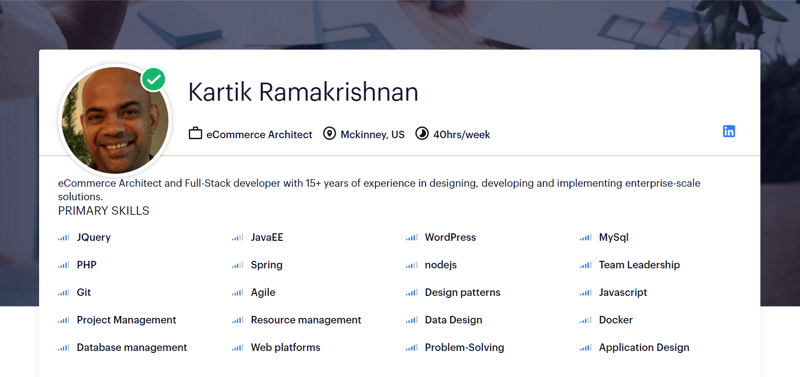Screen dimensions: 800x377
Task: Select the JQuery skill label
Action: (93, 238)
